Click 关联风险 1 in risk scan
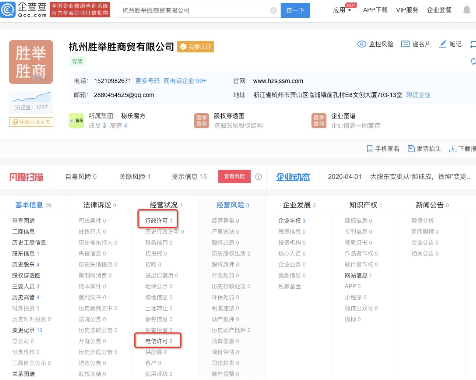476x380 pixels. pyautogui.click(x=135, y=177)
